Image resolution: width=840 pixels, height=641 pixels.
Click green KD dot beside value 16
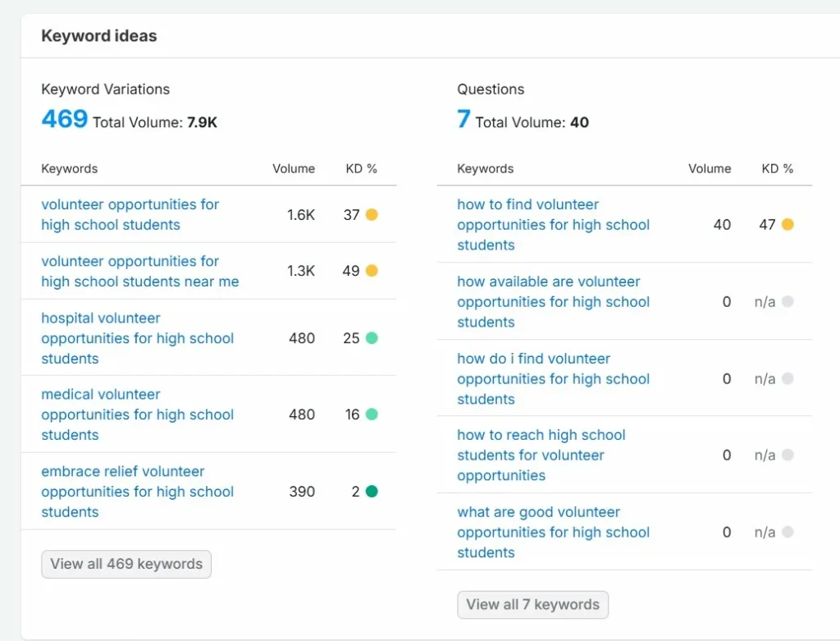click(372, 414)
